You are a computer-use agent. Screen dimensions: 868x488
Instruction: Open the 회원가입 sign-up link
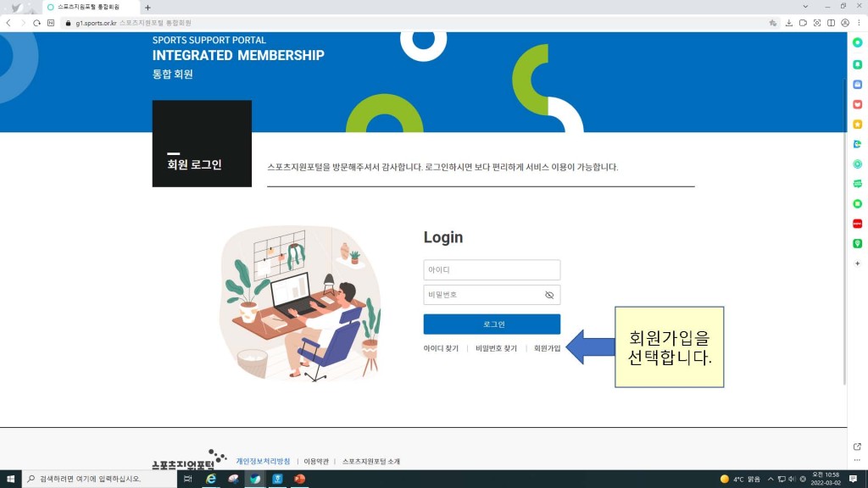tap(547, 348)
